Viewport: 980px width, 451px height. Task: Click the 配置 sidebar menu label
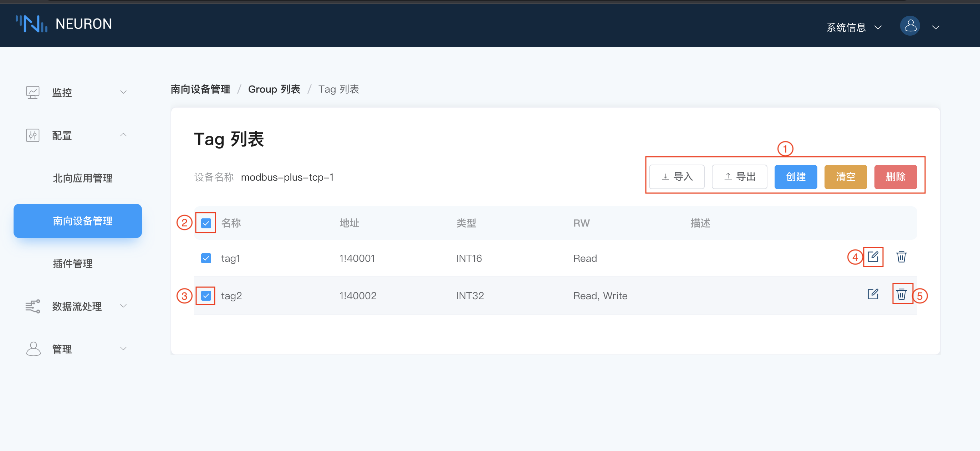62,135
